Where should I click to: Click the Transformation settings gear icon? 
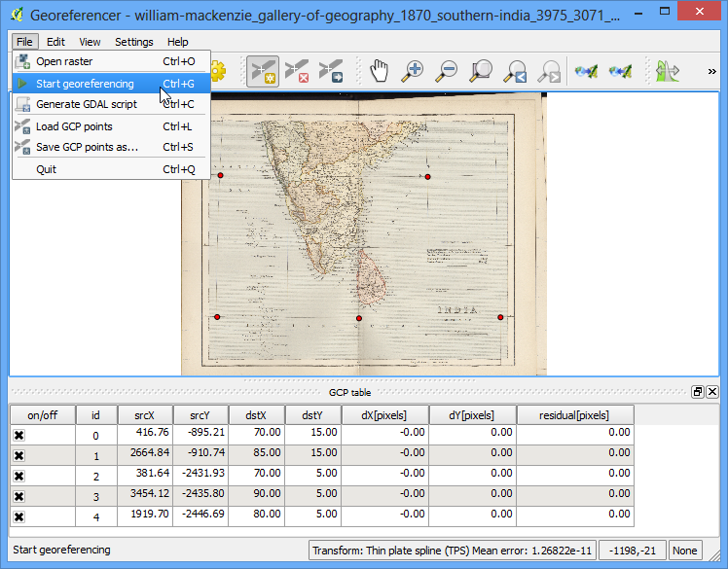(218, 71)
